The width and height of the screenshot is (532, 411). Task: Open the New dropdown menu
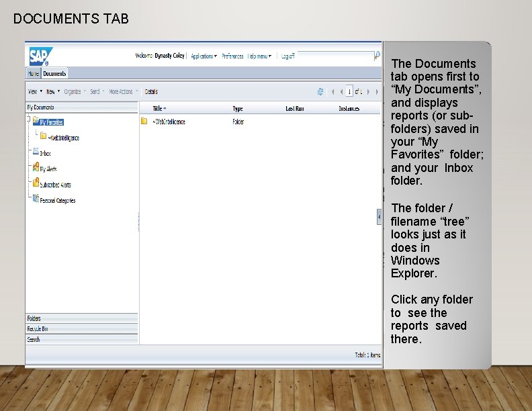tap(53, 91)
